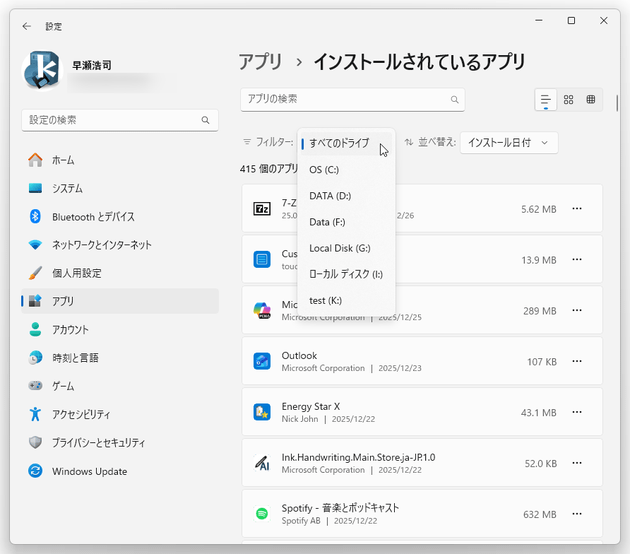Select the Energy Star X name

[311, 407]
